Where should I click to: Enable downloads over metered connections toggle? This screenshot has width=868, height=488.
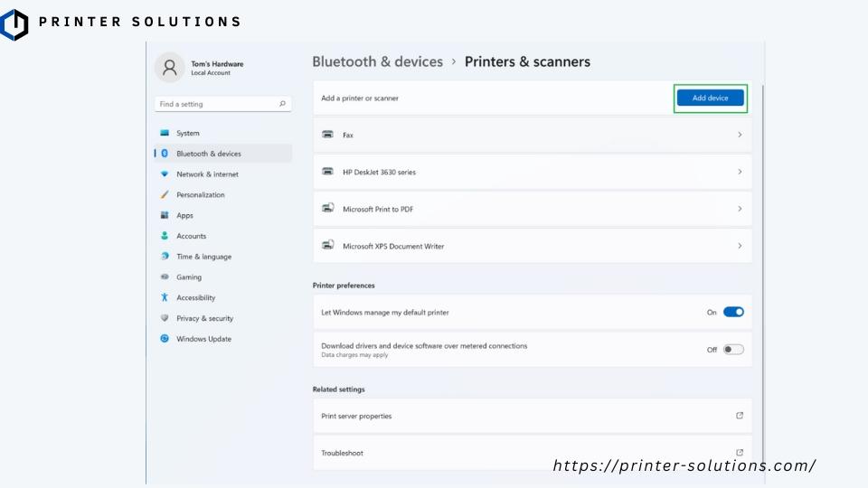pos(733,349)
